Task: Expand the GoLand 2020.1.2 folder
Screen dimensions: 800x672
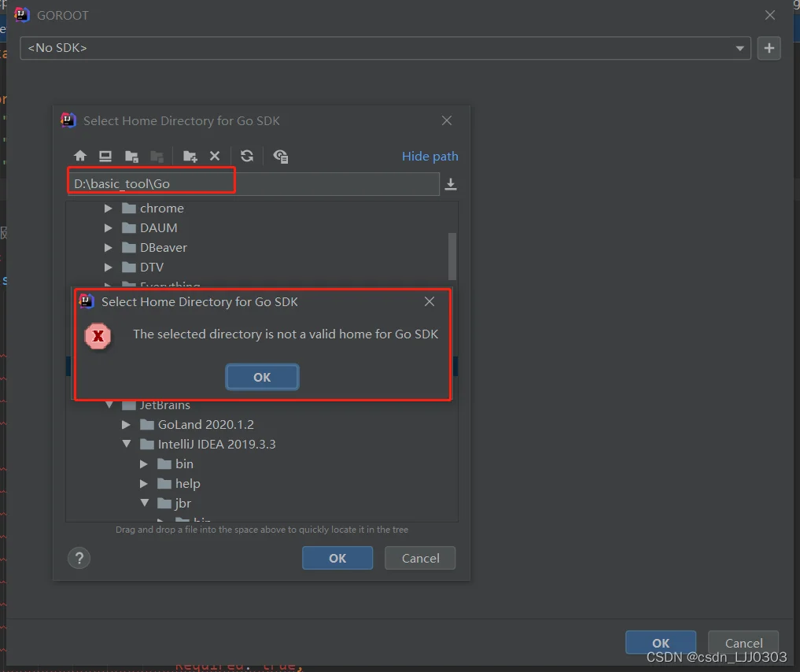Action: tap(126, 425)
